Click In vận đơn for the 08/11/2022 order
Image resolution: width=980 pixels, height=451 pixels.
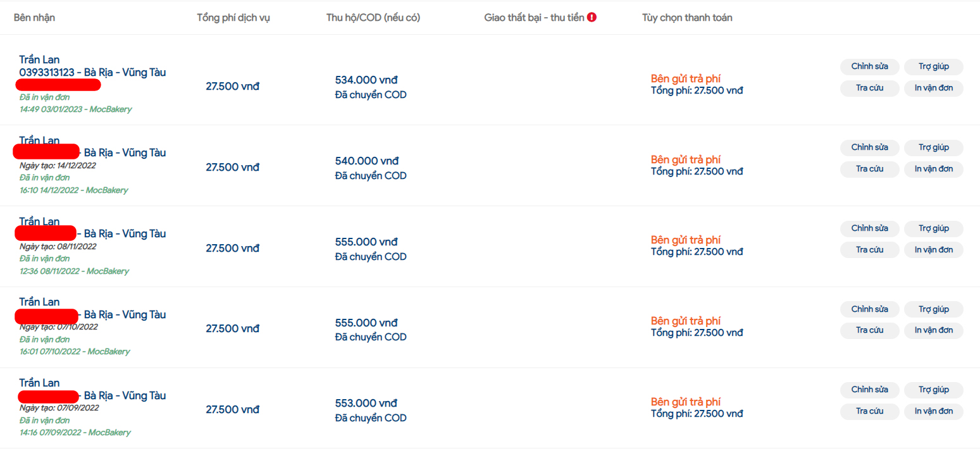pos(934,250)
